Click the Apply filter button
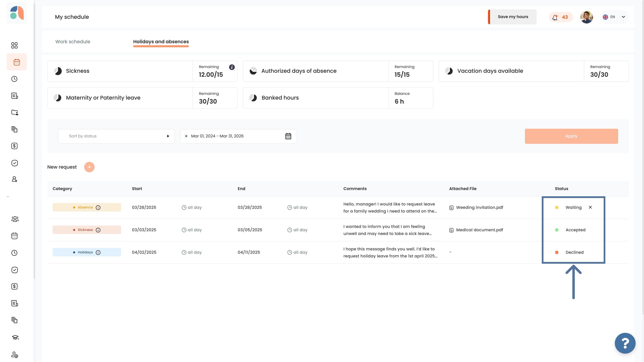644x362 pixels. tap(571, 136)
